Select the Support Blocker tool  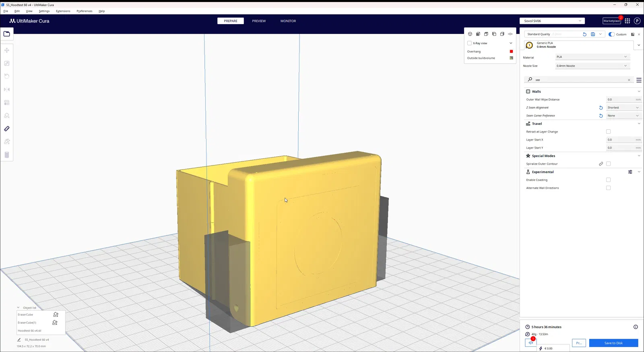tap(7, 116)
